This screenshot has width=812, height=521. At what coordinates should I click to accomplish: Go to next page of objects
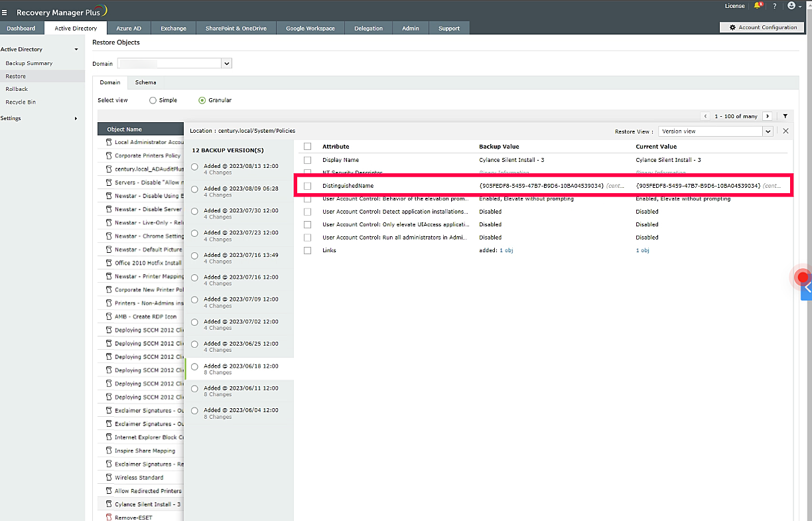(x=767, y=116)
